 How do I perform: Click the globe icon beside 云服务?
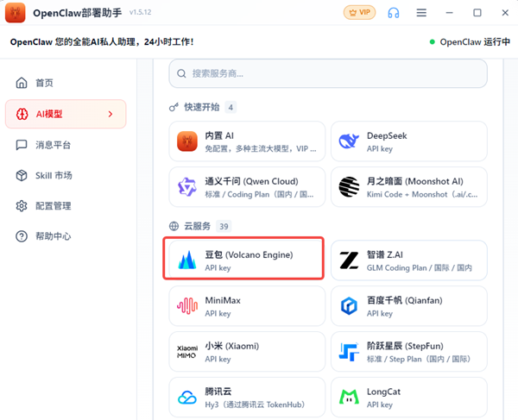[x=174, y=226]
